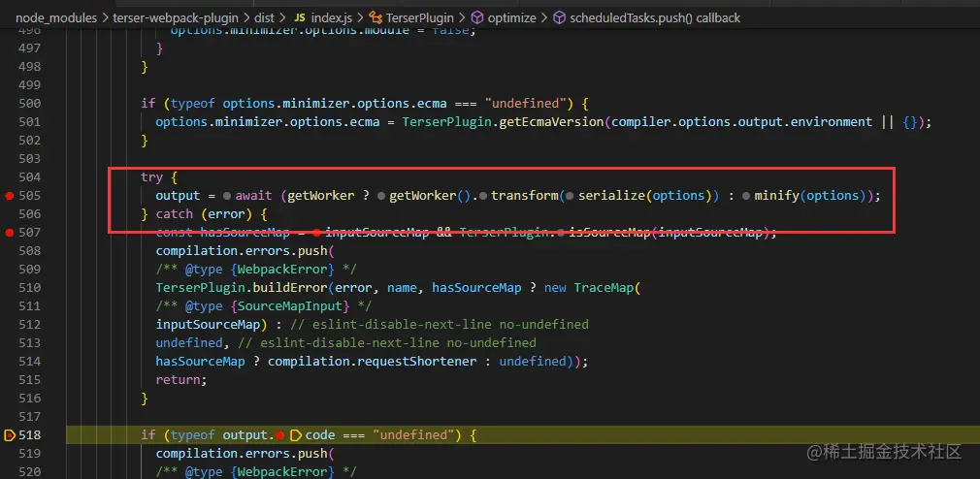Click the return statement on line 515
The width and height of the screenshot is (980, 479).
click(180, 380)
